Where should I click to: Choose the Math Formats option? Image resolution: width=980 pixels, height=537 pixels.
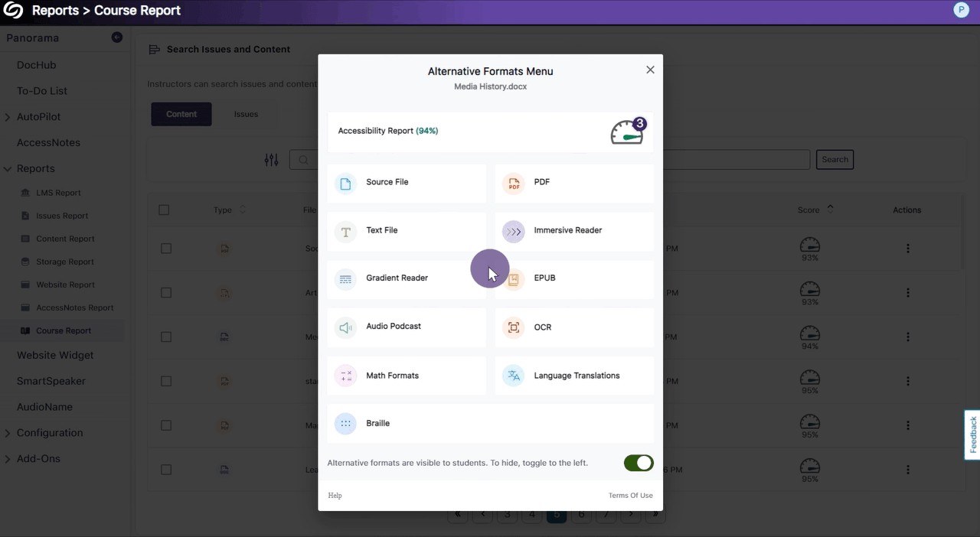406,376
